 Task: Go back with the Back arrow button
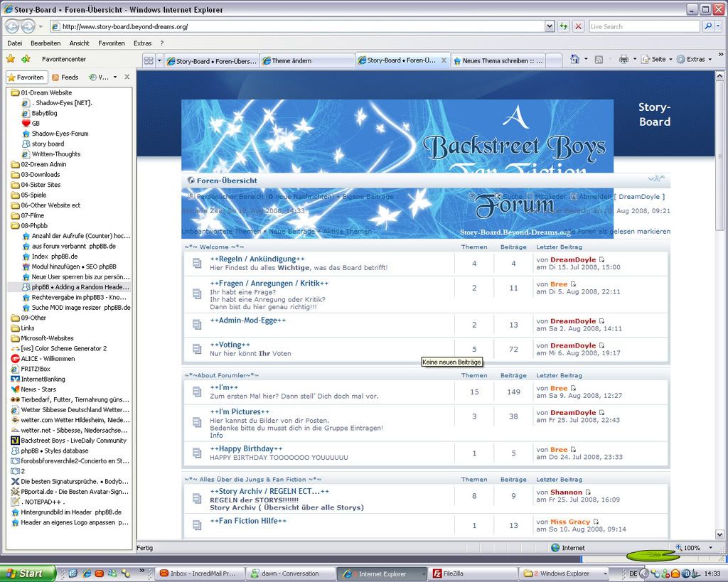12,26
